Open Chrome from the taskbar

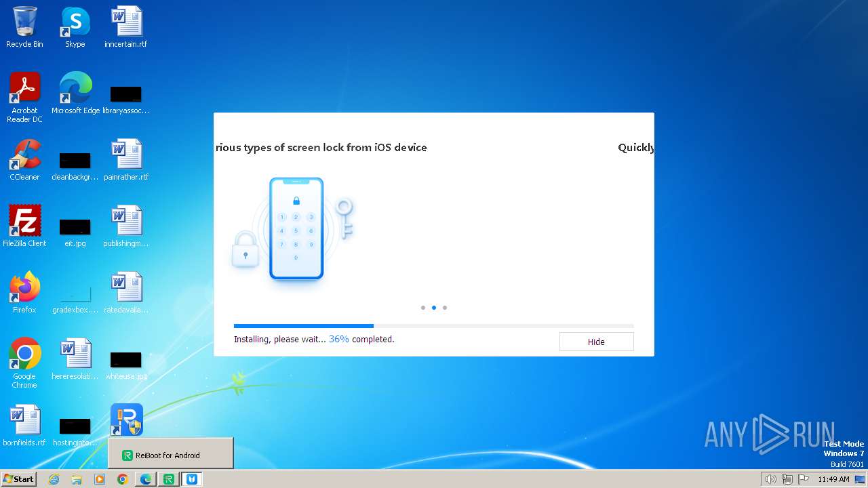123,479
